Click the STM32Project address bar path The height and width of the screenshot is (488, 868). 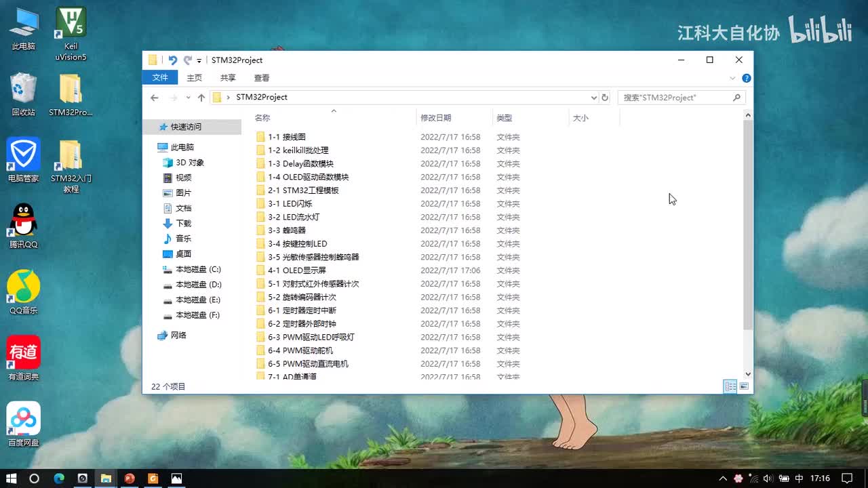click(x=262, y=98)
